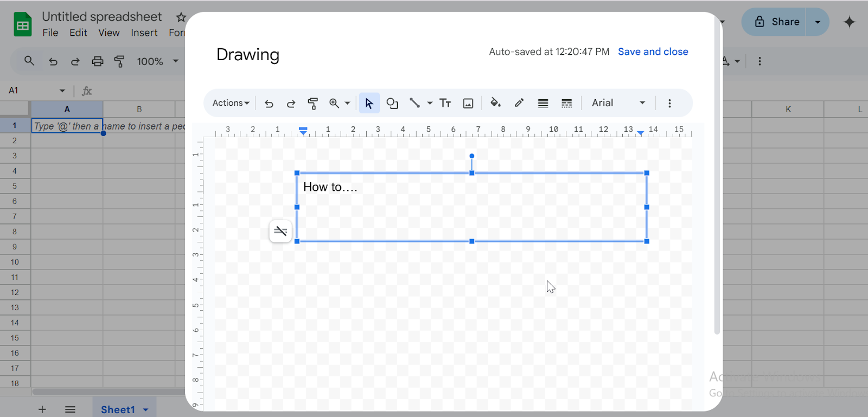868x417 pixels.
Task: Star the Untitled spreadsheet
Action: 181,17
